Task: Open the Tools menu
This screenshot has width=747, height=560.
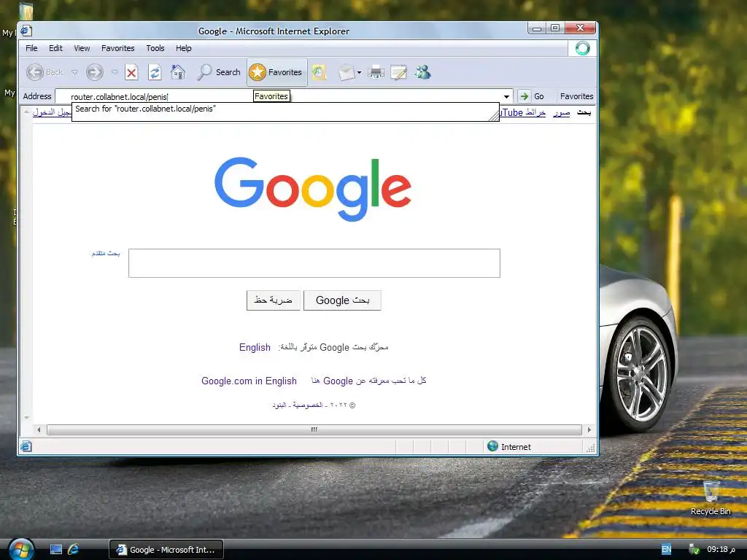Action: point(155,48)
